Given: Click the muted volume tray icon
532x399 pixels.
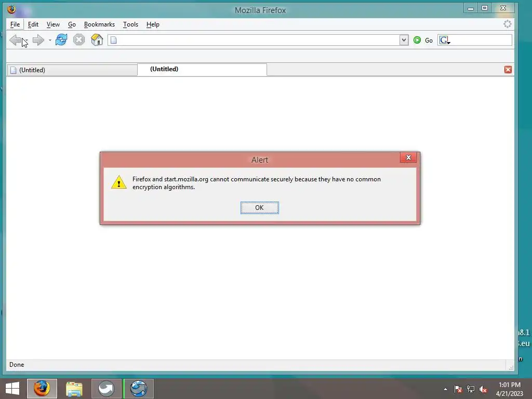Looking at the screenshot, I should pyautogui.click(x=483, y=389).
